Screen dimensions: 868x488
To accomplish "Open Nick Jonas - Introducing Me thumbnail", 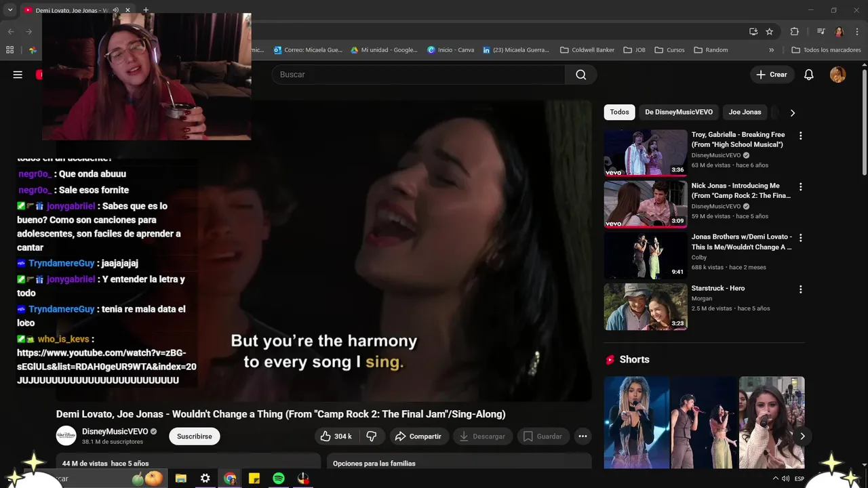I will pos(646,204).
